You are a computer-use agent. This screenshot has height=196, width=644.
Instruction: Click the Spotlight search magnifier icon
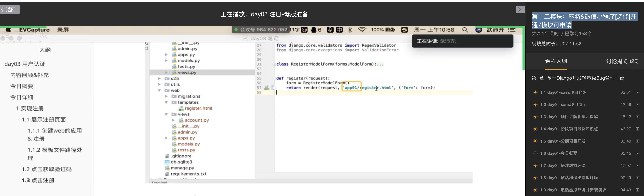(x=465, y=30)
